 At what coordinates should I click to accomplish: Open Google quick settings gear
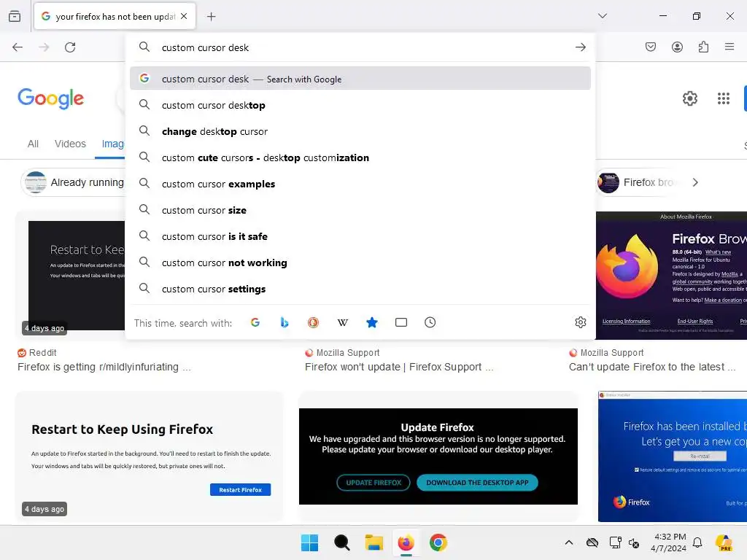(x=690, y=98)
